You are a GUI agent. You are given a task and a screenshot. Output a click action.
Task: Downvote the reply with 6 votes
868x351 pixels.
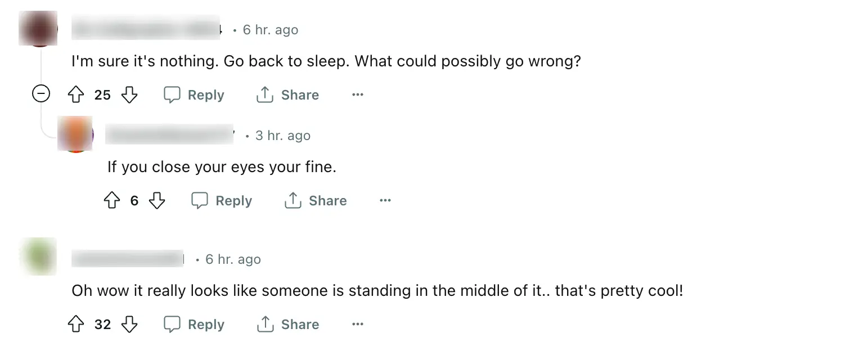coord(158,200)
